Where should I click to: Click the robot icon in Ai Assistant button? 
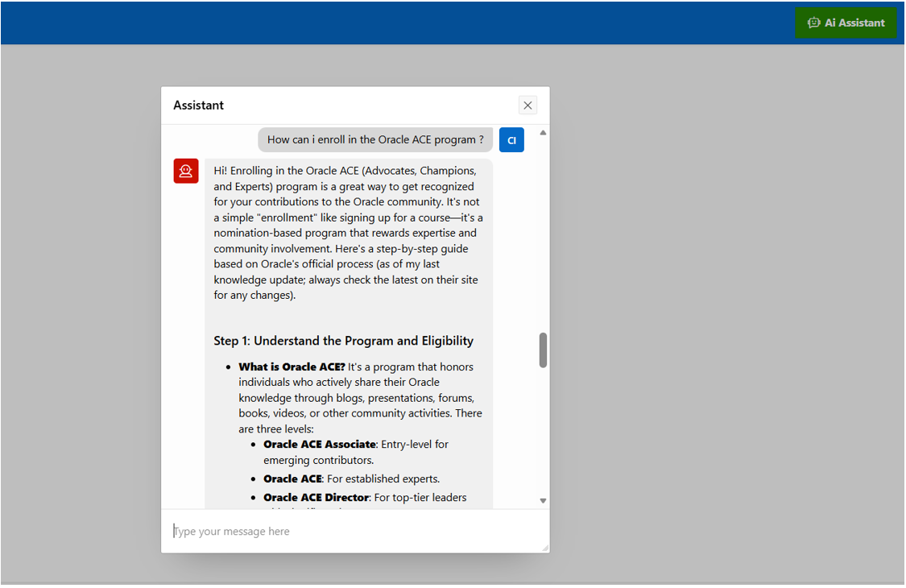(x=813, y=23)
